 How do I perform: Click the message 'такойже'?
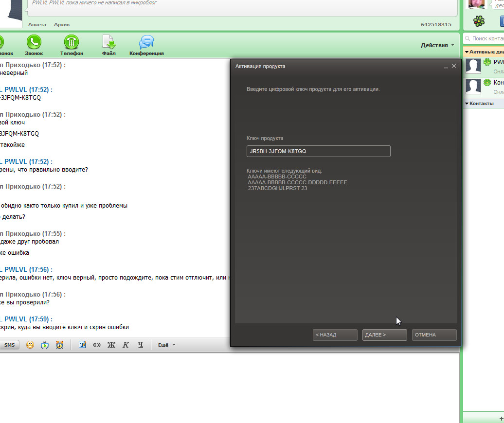[12, 145]
